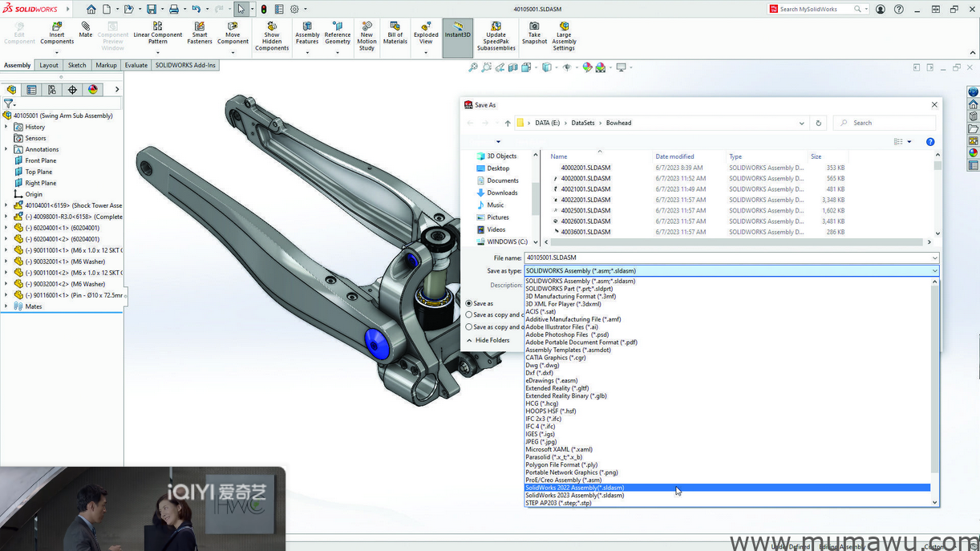The image size is (980, 551).
Task: Select the 'Save as' radio button
Action: [x=469, y=303]
